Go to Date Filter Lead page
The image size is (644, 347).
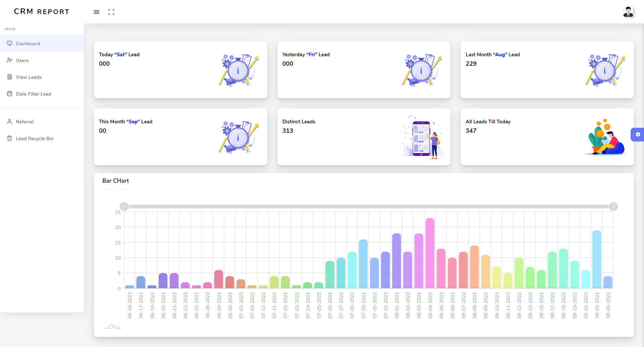(34, 94)
